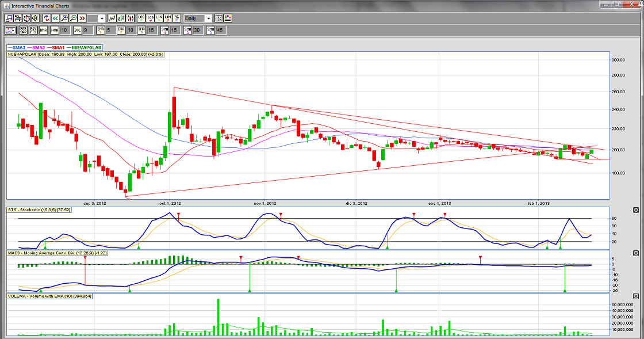Screen dimensions: 644x339
Task: Click the zoom in magnifier icon
Action: pyautogui.click(x=64, y=18)
